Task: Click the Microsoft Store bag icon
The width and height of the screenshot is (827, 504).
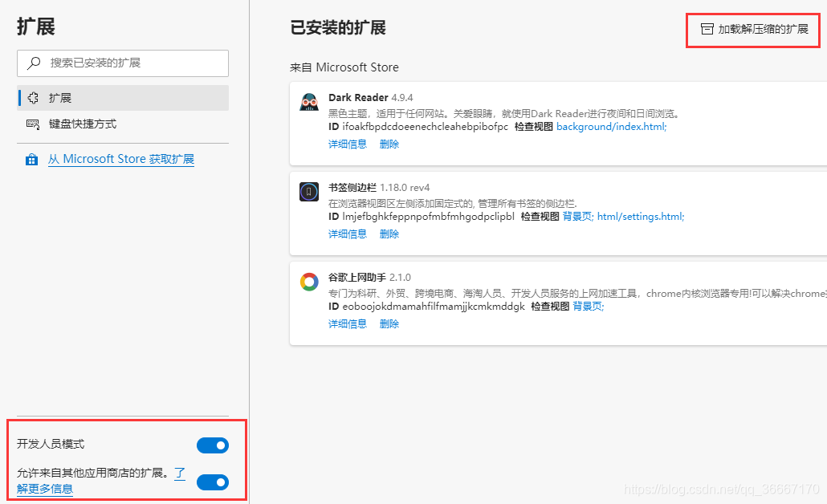Action: pos(31,159)
